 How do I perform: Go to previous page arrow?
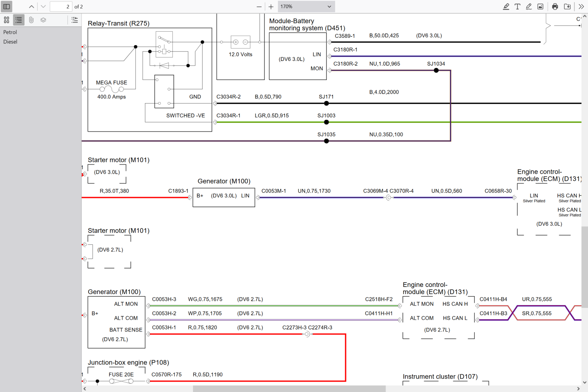click(32, 7)
